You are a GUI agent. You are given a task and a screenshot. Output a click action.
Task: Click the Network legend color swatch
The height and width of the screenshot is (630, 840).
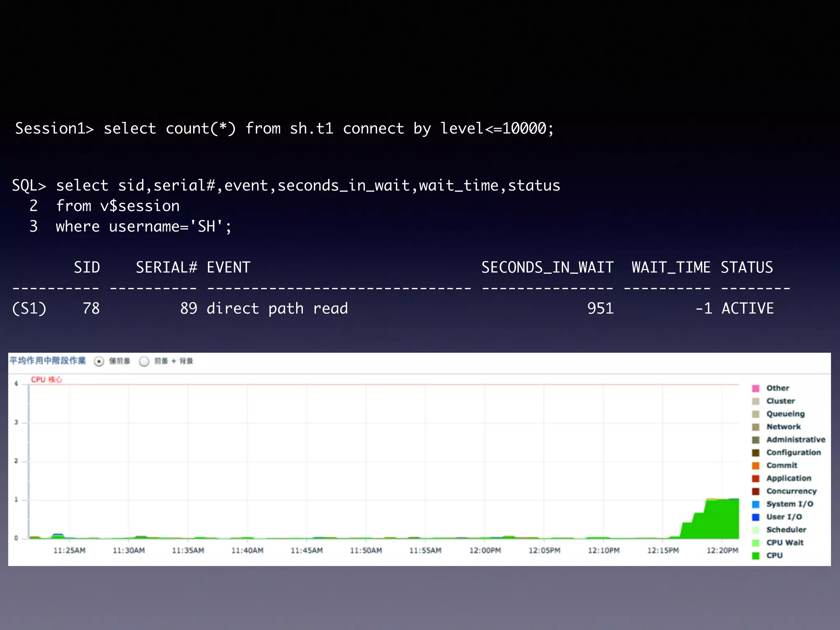click(x=756, y=427)
